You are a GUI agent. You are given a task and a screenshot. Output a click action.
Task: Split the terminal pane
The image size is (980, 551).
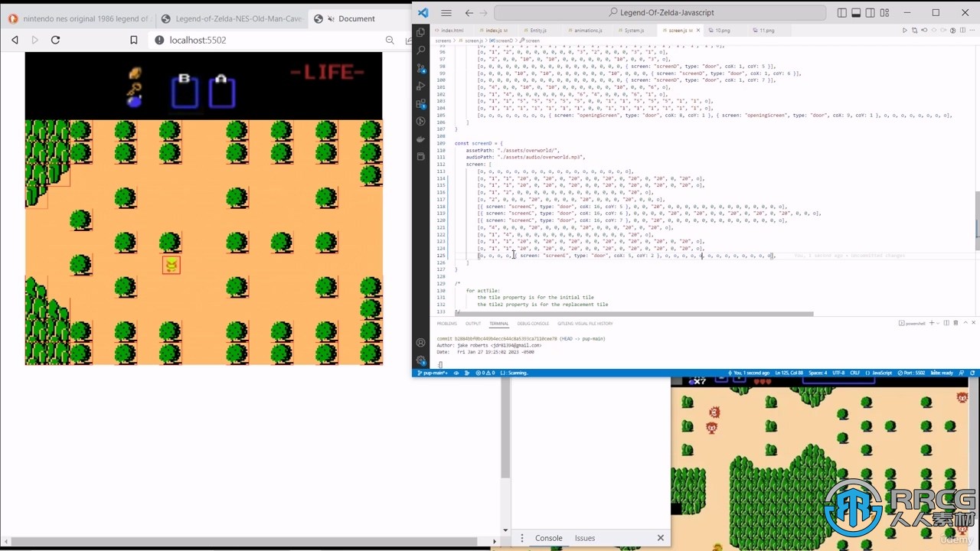tap(946, 323)
